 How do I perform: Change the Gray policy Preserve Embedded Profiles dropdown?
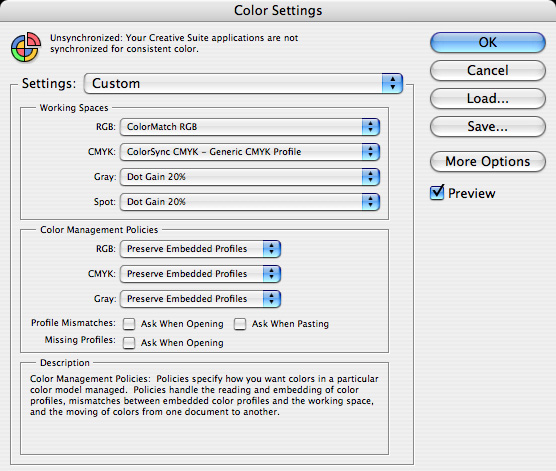tap(200, 299)
